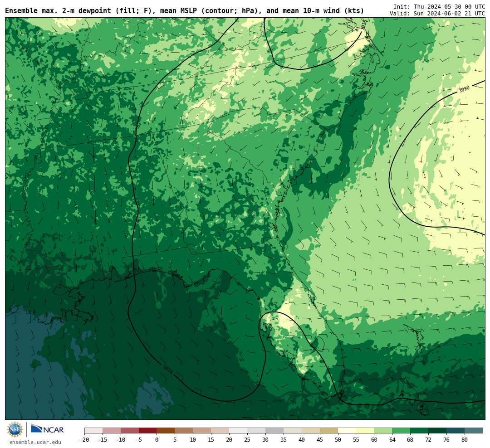Click the 0 tick label on the colorbar
The image size is (490, 448).
157,440
